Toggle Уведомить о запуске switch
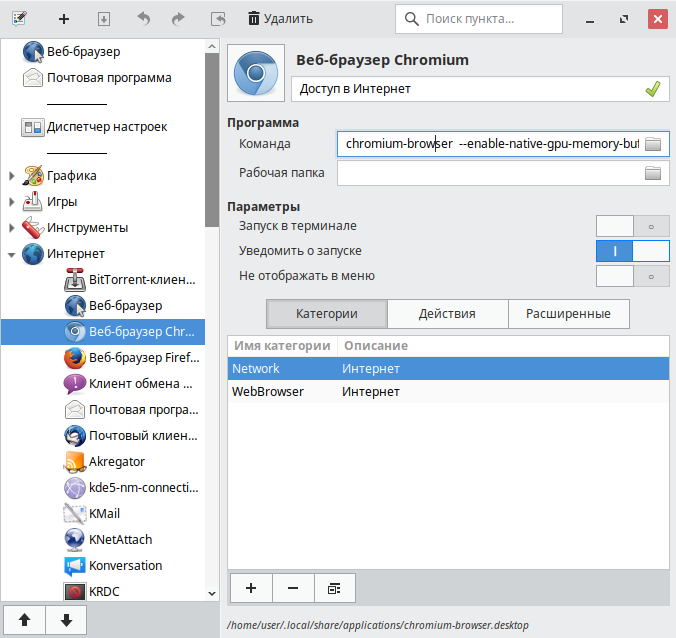Image resolution: width=676 pixels, height=638 pixels. pos(632,251)
